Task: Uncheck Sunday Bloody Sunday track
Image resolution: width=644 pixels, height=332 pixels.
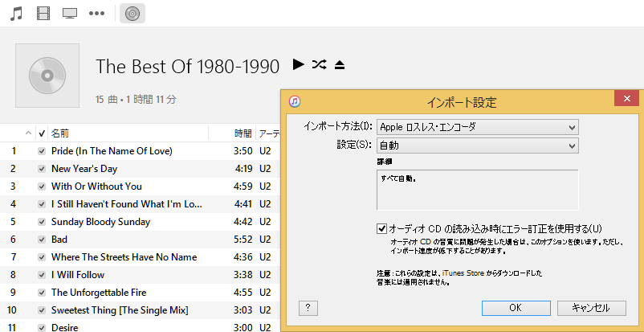Action: pos(42,222)
